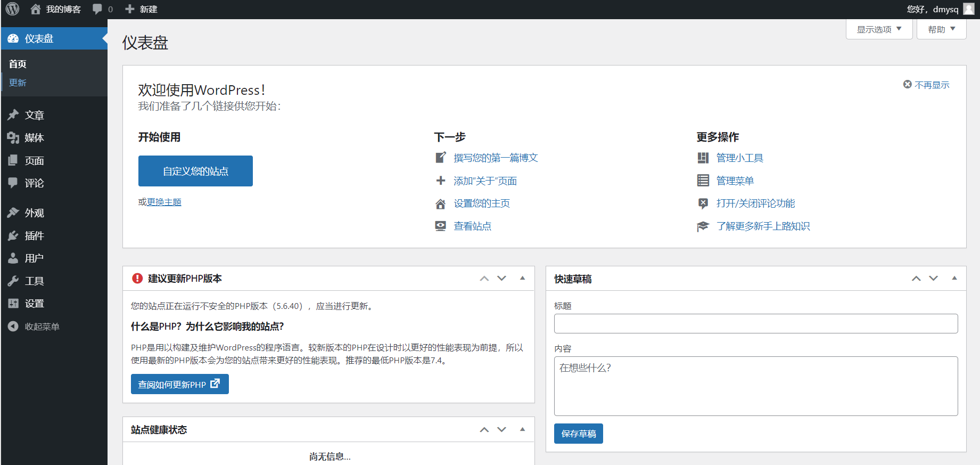
Task: Click the 媒体 media icon in sidebar
Action: (x=13, y=137)
